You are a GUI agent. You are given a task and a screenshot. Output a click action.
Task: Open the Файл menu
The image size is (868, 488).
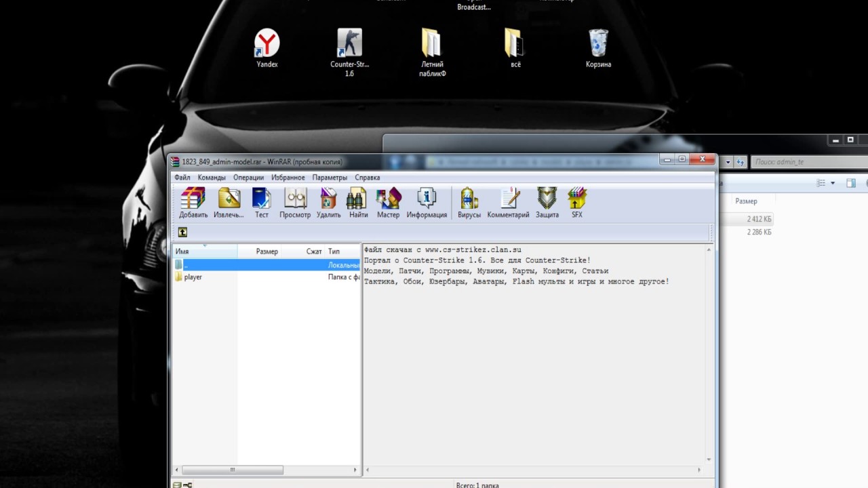(x=182, y=178)
